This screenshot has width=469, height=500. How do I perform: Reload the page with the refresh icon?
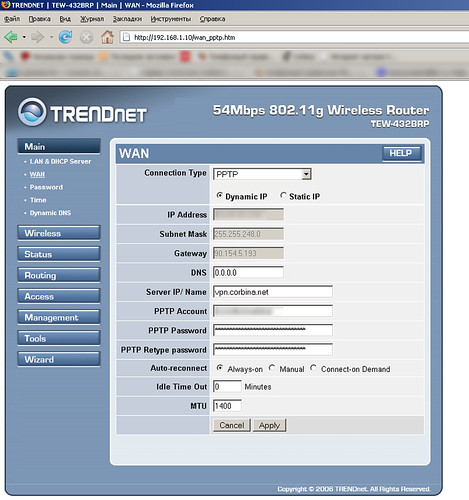click(x=65, y=37)
